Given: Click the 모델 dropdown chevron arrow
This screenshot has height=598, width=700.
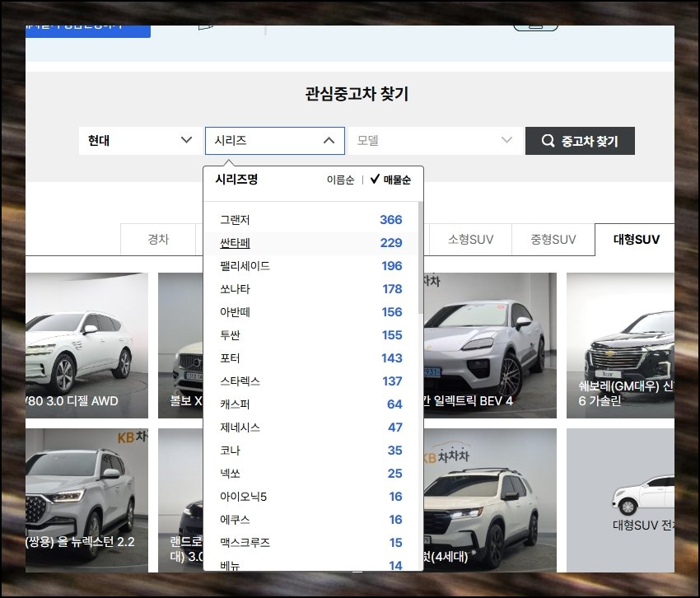Looking at the screenshot, I should (x=506, y=140).
